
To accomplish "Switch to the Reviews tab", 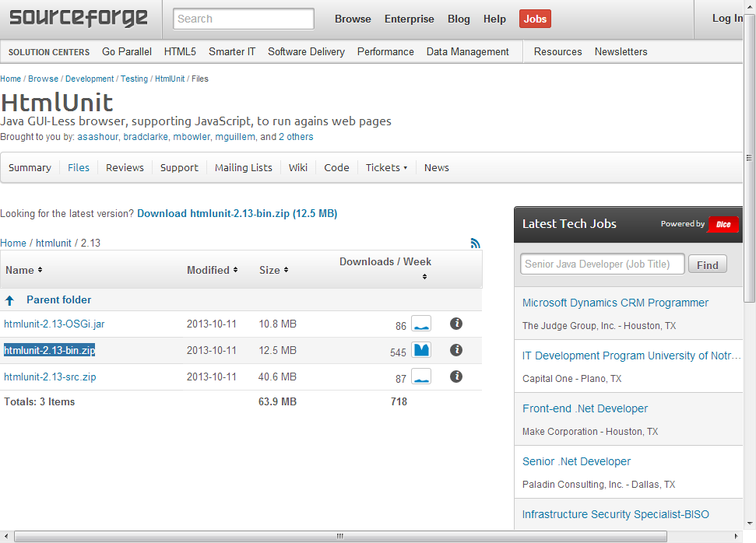I will [x=125, y=168].
